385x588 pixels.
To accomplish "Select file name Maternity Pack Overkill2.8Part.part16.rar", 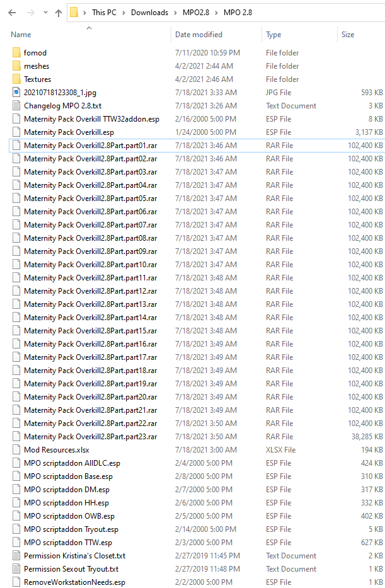I will tap(90, 344).
